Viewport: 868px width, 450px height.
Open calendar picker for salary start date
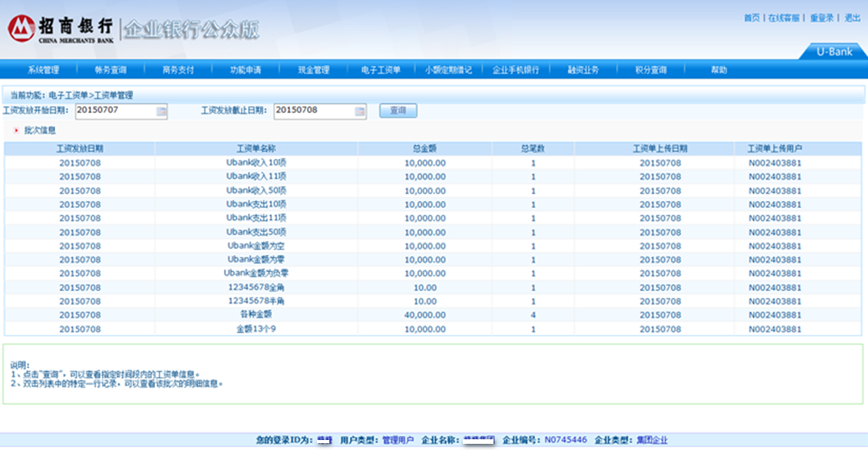[161, 111]
